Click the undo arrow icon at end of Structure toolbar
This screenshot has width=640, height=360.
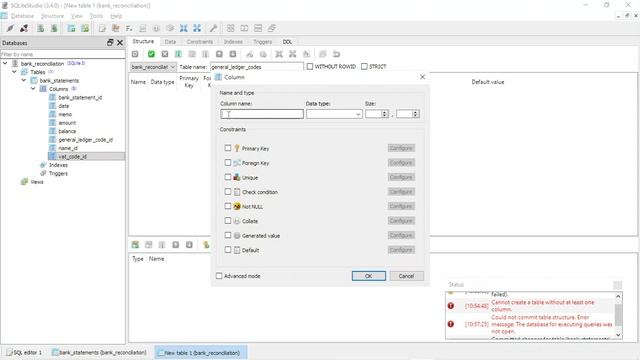click(x=336, y=54)
